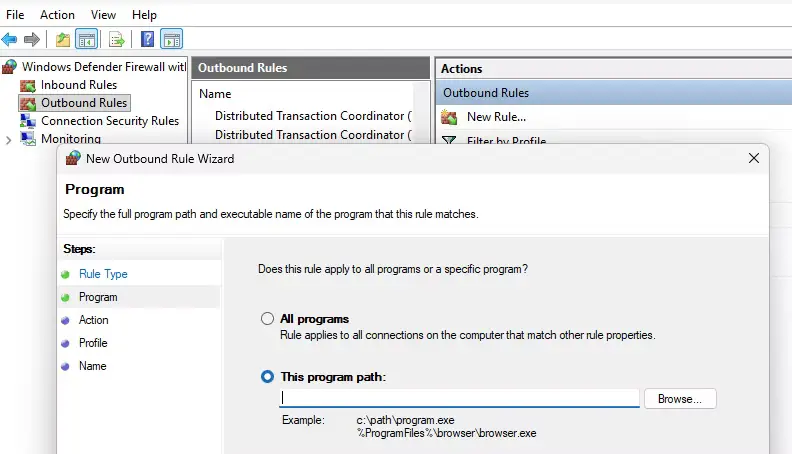Toggle the Show/Hide Action Pane icon
The image size is (792, 454).
pos(171,40)
